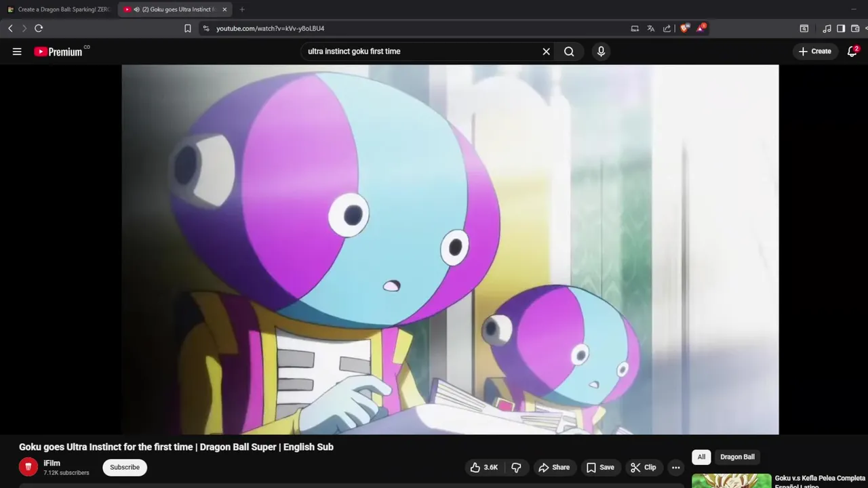The image size is (868, 488).
Task: Open a new browser tab
Action: (242, 9)
